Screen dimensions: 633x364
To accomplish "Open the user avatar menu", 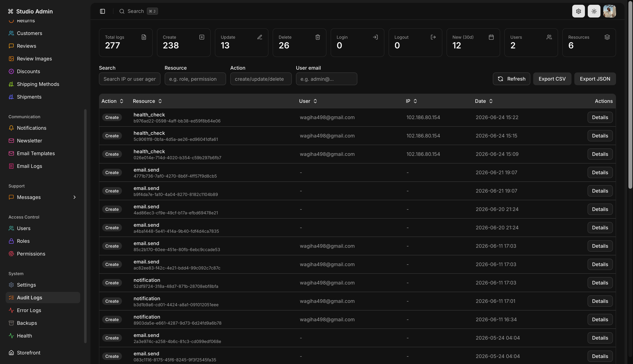I will (x=609, y=11).
